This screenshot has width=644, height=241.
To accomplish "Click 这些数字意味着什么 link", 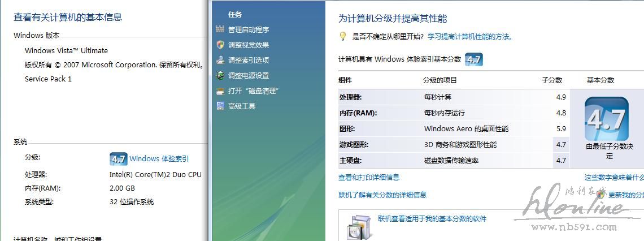I will click(x=614, y=177).
